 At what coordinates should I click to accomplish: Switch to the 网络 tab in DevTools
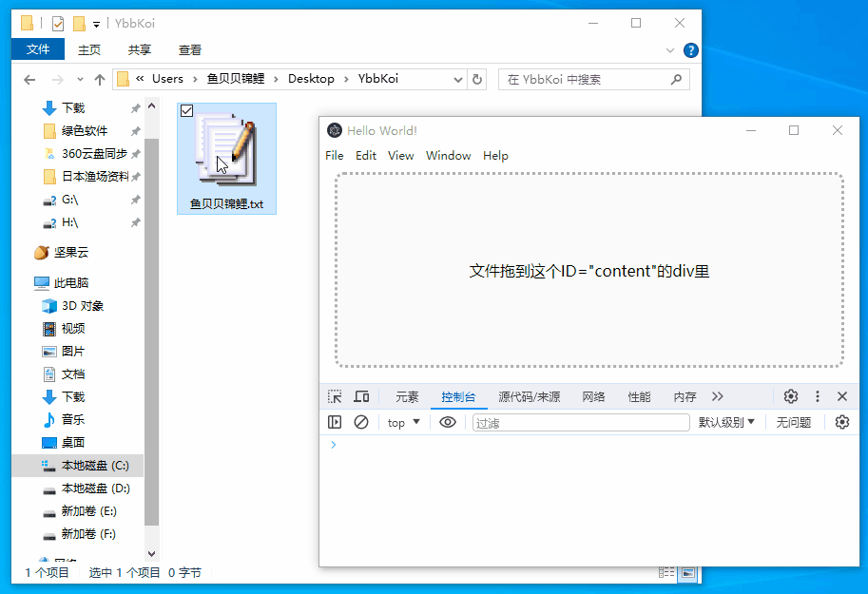[x=593, y=396]
